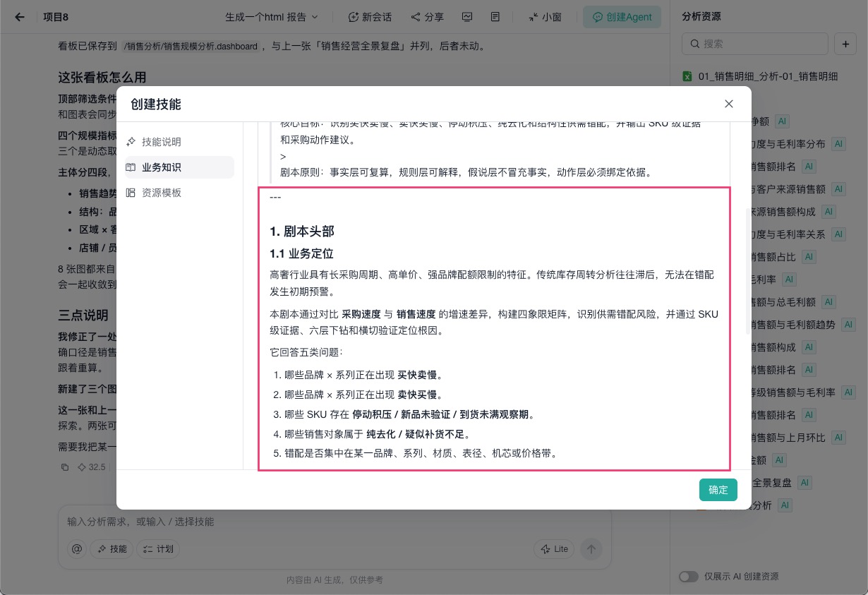The image size is (868, 595).
Task: Start a 新会话 from the toolbar
Action: 370,17
